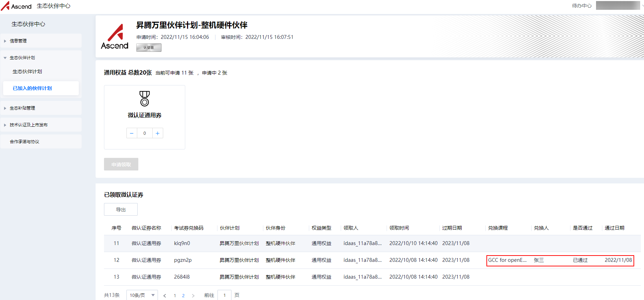Click the 权益类型 column header
The width and height of the screenshot is (644, 300).
tap(321, 228)
